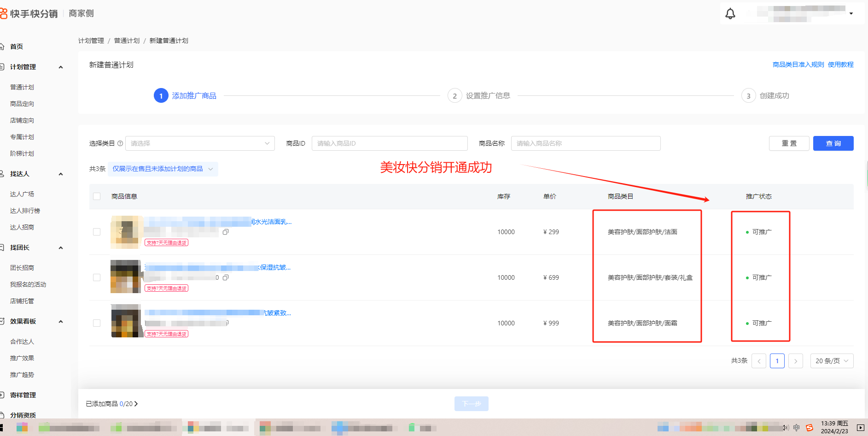This screenshot has width=868, height=436.
Task: Copy ID of the ¥299 product
Action: (226, 232)
